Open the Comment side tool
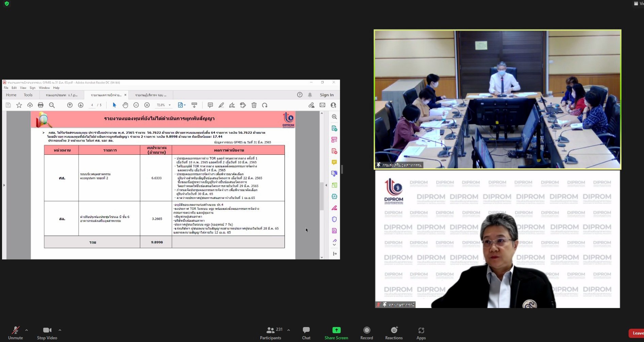The height and width of the screenshot is (342, 644). pyautogui.click(x=334, y=163)
